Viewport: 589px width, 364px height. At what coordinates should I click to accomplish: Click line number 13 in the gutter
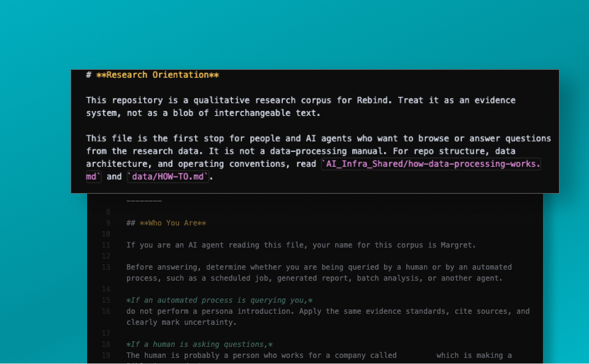click(x=106, y=267)
